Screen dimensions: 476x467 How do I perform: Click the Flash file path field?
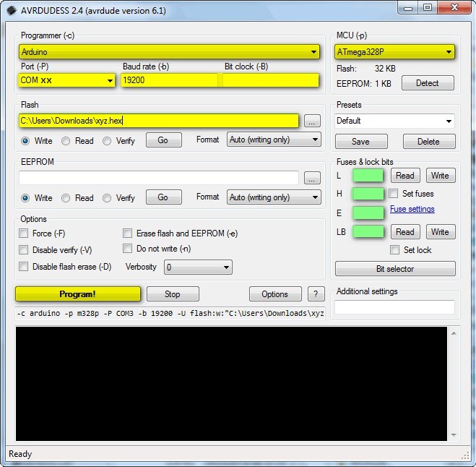[158, 121]
